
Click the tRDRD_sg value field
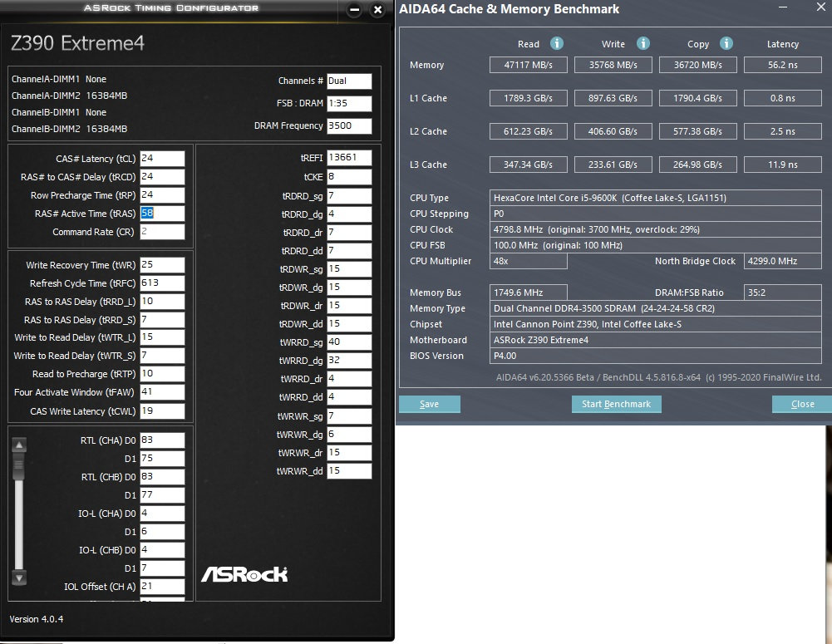point(349,196)
